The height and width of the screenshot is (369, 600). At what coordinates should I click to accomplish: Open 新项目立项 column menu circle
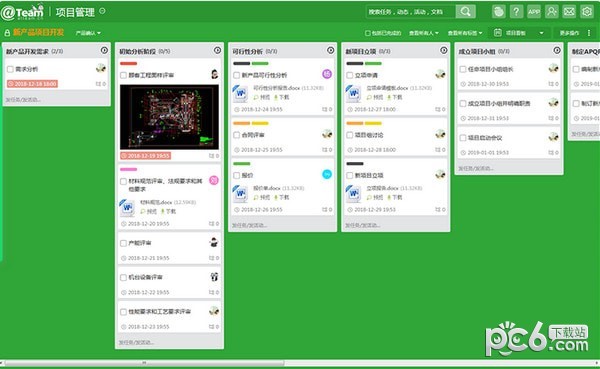(x=443, y=51)
